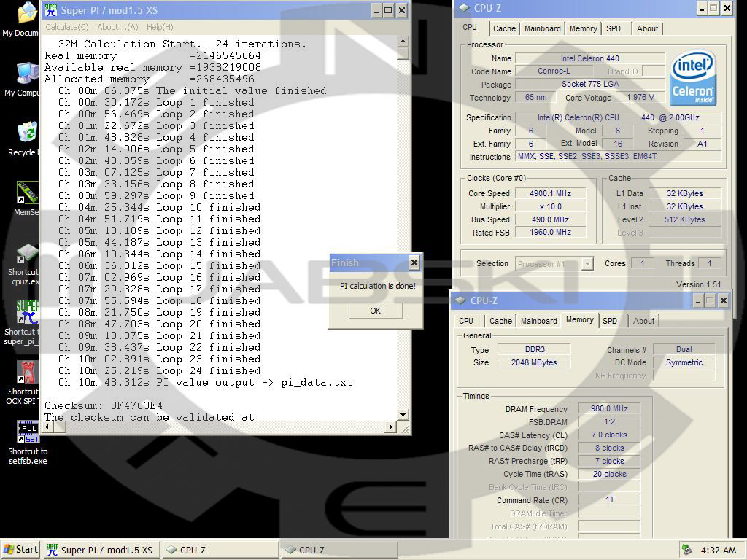Click Super PI horizontal scrollbar right arrow
Image resolution: width=747 pixels, height=560 pixels.
click(391, 427)
